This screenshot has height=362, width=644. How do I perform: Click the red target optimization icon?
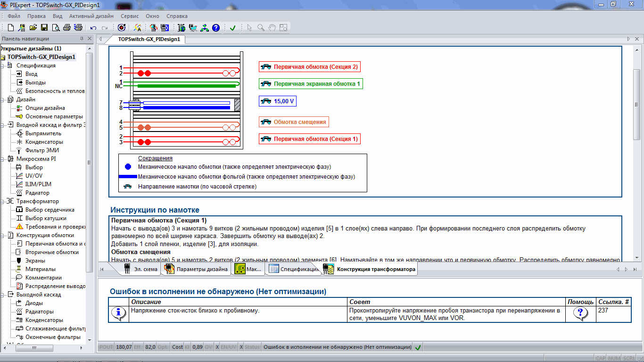[121, 28]
